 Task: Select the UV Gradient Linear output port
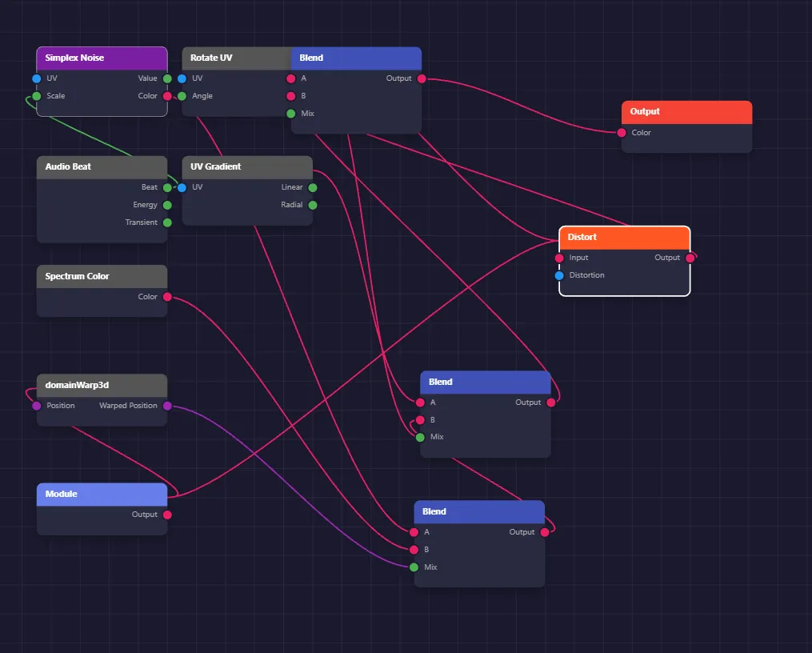tap(313, 188)
